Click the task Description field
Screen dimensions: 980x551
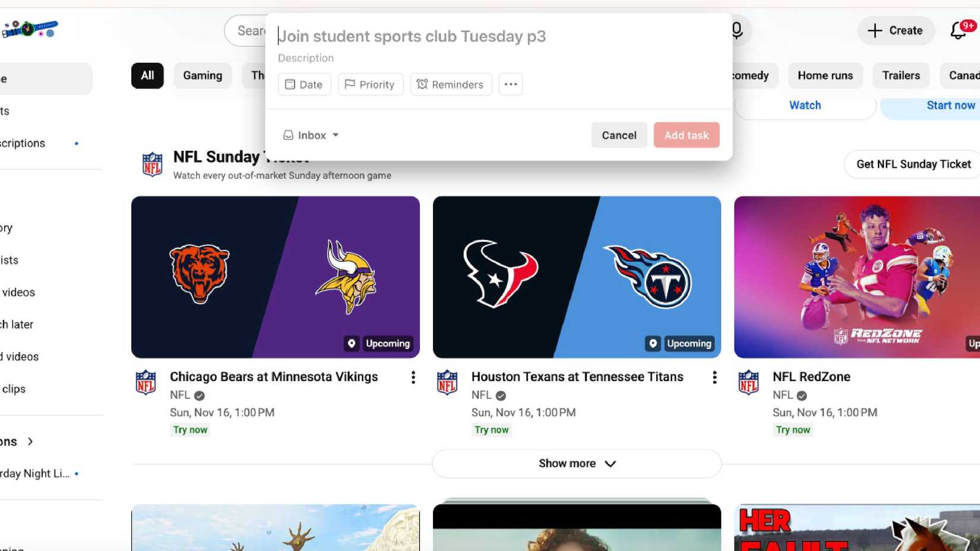(498, 58)
